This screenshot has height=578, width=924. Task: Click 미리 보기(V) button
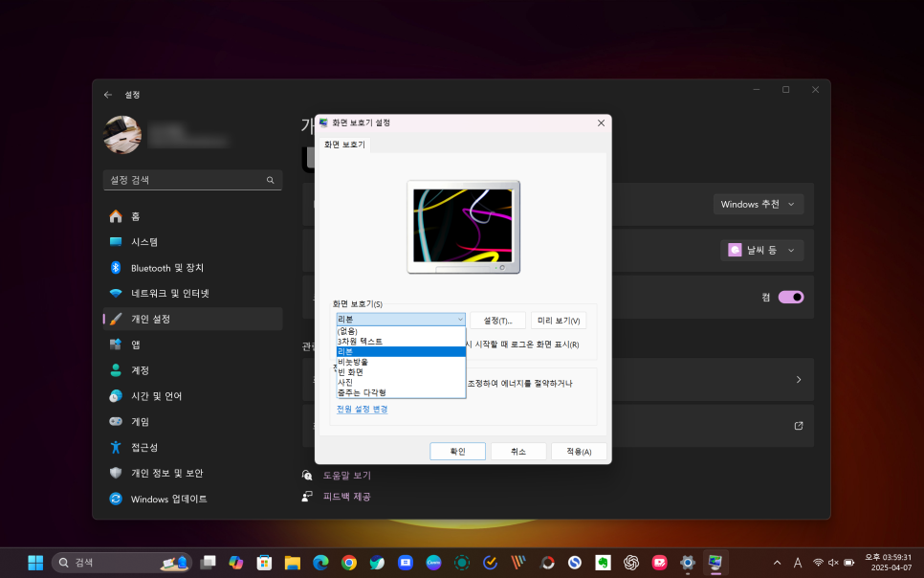point(559,321)
